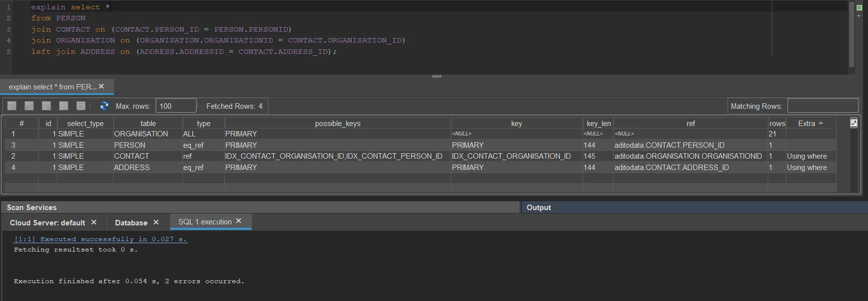Click the aditodata.CONTACT.ADDRESS_ID ref cell
The height and width of the screenshot is (301, 868).
click(x=691, y=168)
